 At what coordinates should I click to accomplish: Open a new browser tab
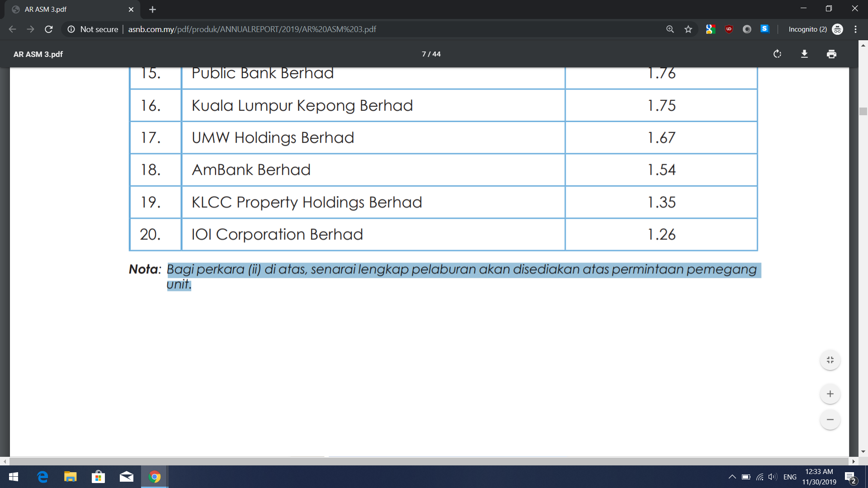pyautogui.click(x=152, y=9)
